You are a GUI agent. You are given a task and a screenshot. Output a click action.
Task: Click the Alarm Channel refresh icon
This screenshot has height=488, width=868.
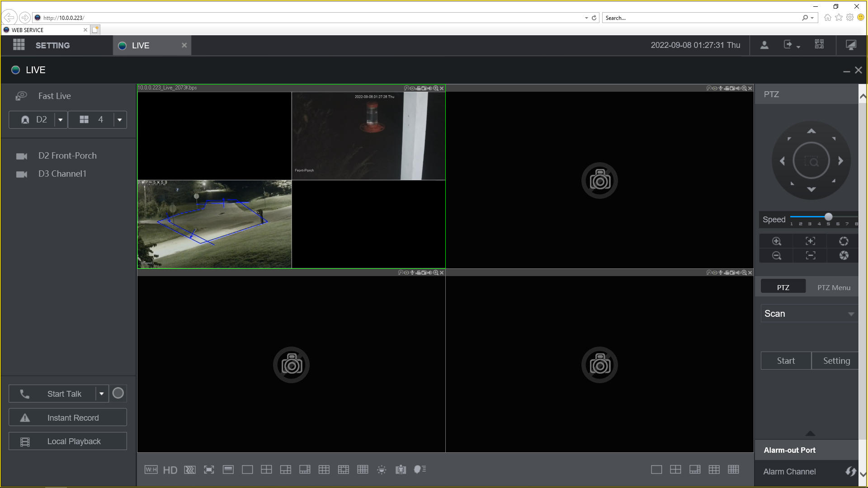(x=850, y=471)
